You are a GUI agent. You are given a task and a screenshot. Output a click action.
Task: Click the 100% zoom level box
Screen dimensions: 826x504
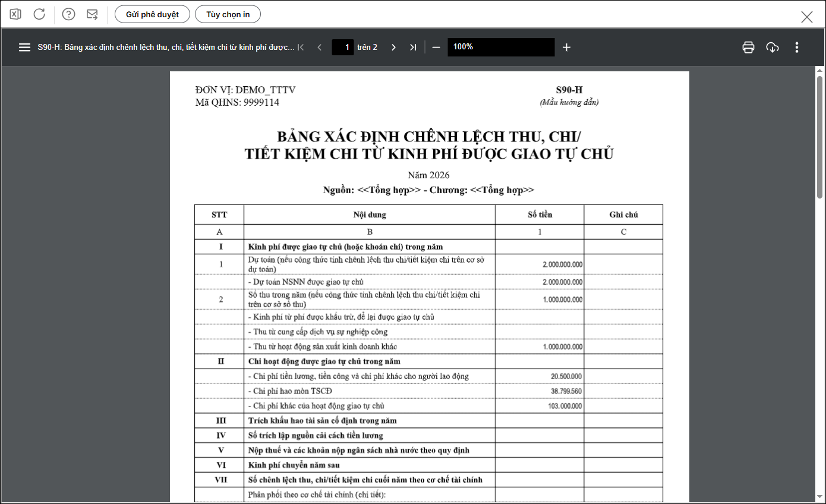pos(500,47)
